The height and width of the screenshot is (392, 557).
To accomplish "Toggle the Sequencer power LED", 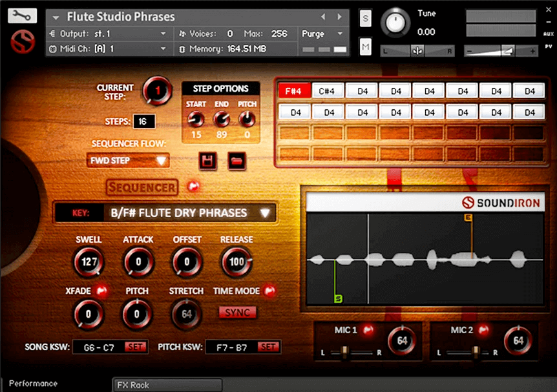I will (x=193, y=187).
